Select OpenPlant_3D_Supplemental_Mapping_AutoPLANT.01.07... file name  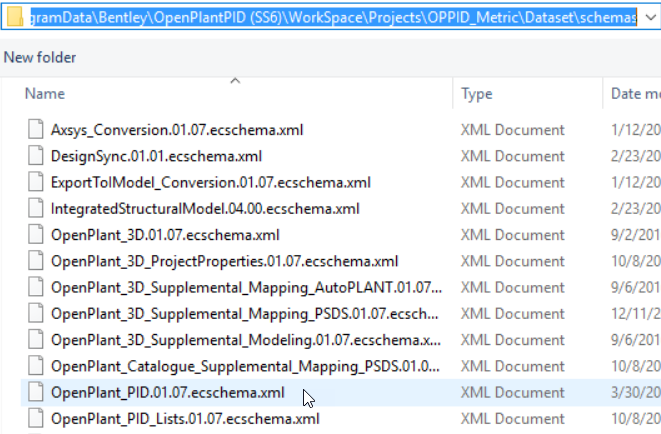(246, 287)
